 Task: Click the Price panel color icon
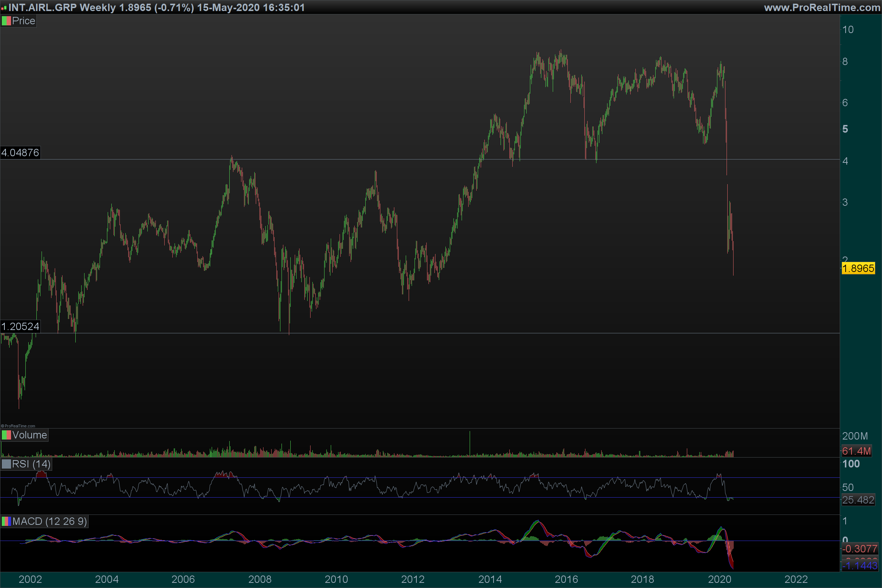[6, 21]
